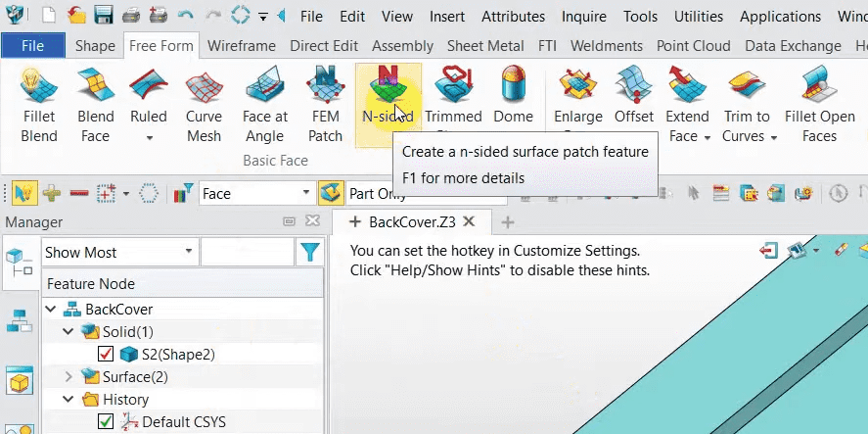Click the blue File button
The height and width of the screenshot is (434, 868).
click(x=32, y=46)
